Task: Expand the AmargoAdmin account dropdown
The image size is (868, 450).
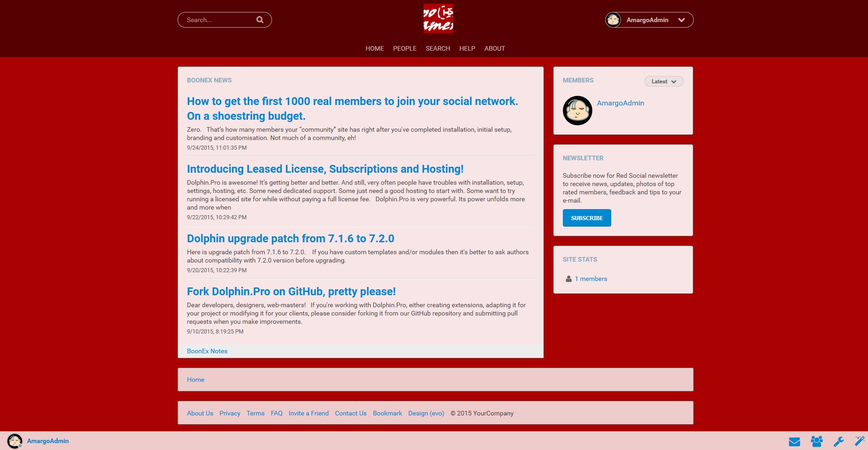Action: coord(681,20)
